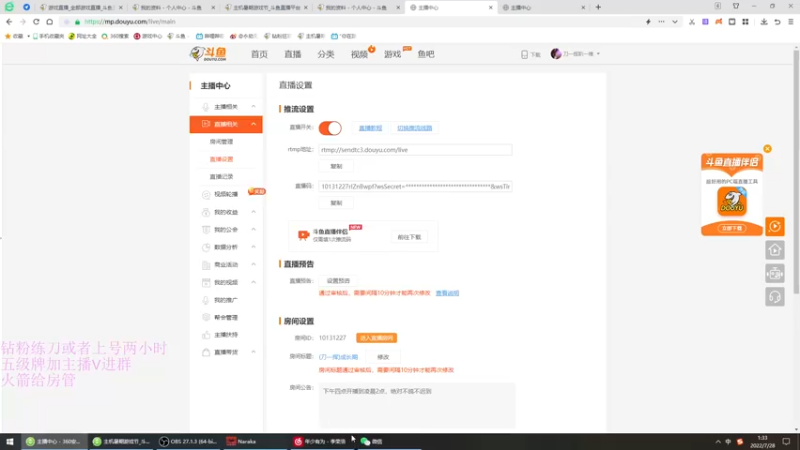The width and height of the screenshot is (800, 450).
Task: Open 游戏 in the top navigation
Action: 392,54
